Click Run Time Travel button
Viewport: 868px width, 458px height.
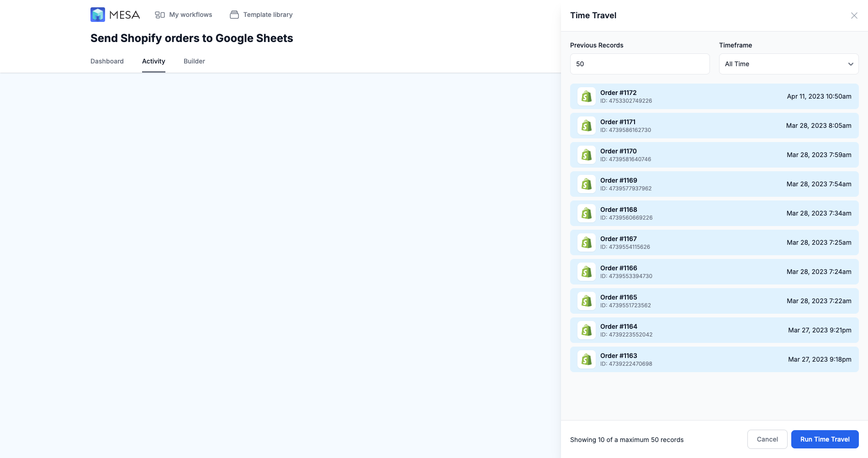pos(825,439)
